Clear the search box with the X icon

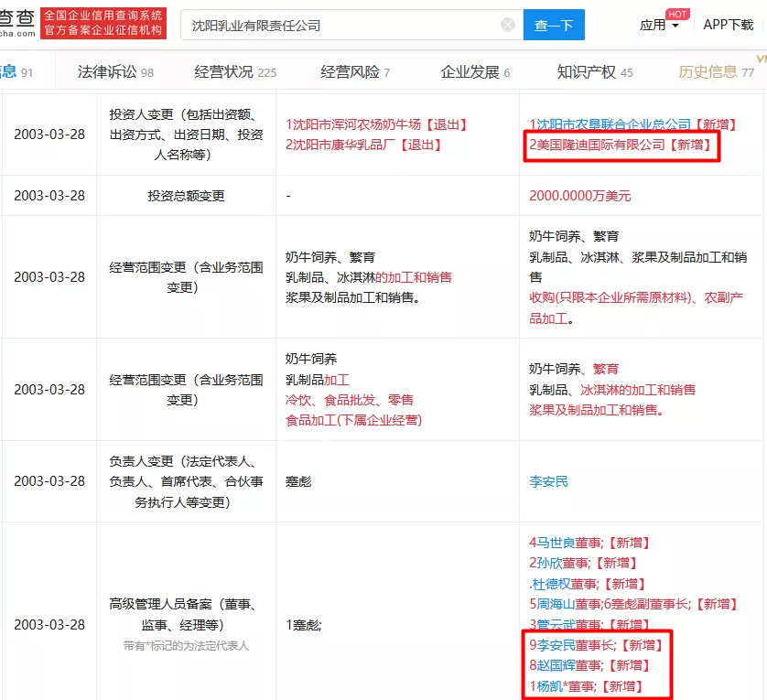coord(508,26)
